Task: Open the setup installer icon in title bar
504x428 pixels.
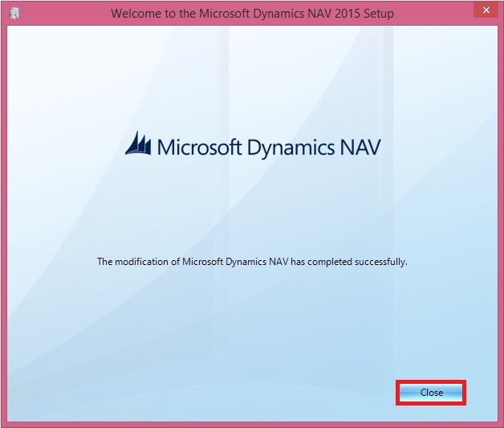Action: click(15, 14)
